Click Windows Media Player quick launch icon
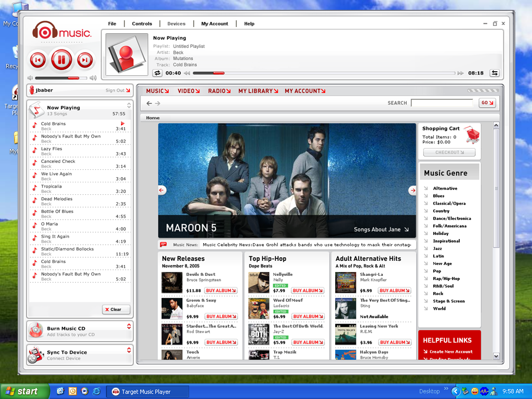The height and width of the screenshot is (399, 532). coord(85,391)
